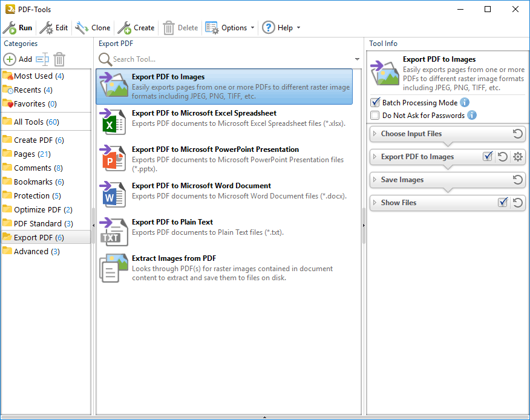Open Export PDF to Images settings gear
530x420 pixels.
click(517, 157)
